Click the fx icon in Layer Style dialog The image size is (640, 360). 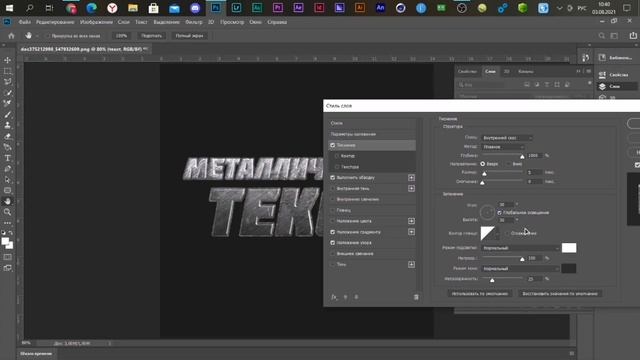pos(334,297)
